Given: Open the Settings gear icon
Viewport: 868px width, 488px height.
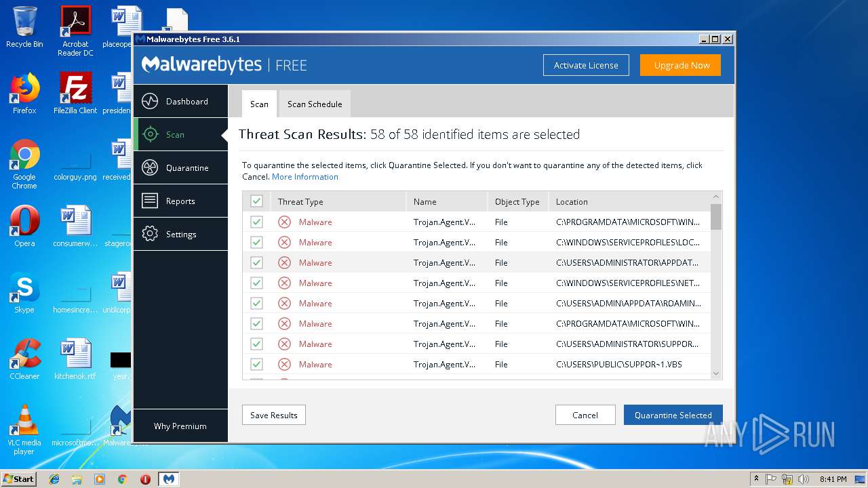Looking at the screenshot, I should tap(150, 234).
